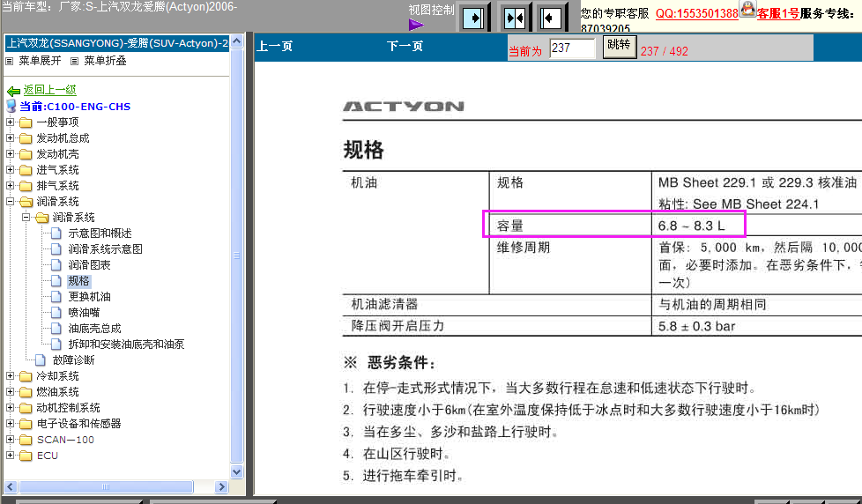This screenshot has width=862, height=504.
Task: Click the folder icon for SCAN-100
Action: click(x=26, y=440)
